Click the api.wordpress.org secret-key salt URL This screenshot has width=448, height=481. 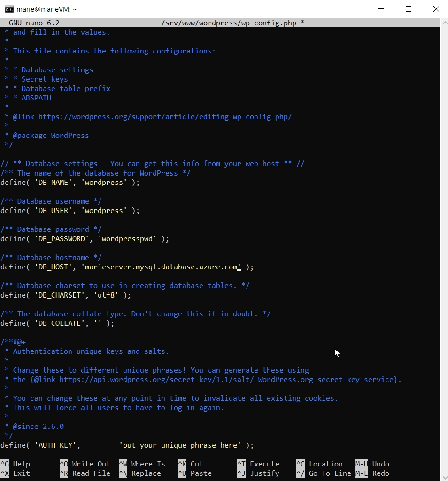(x=156, y=380)
